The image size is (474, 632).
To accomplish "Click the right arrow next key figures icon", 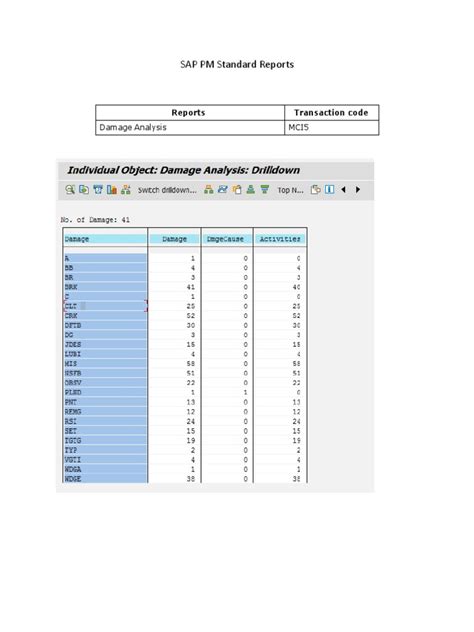I will (x=358, y=189).
